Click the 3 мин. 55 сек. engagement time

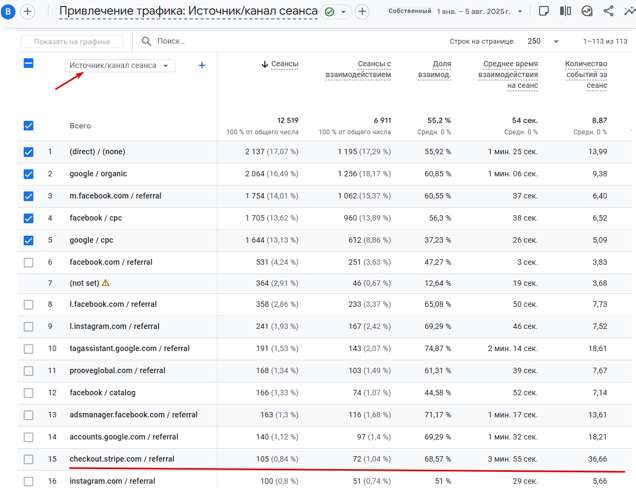513,459
